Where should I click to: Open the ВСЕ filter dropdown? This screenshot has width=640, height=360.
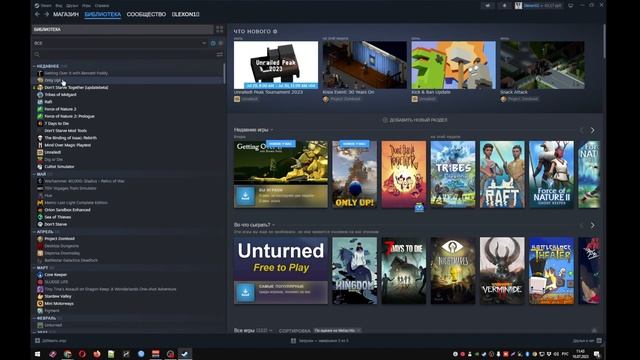coord(120,43)
